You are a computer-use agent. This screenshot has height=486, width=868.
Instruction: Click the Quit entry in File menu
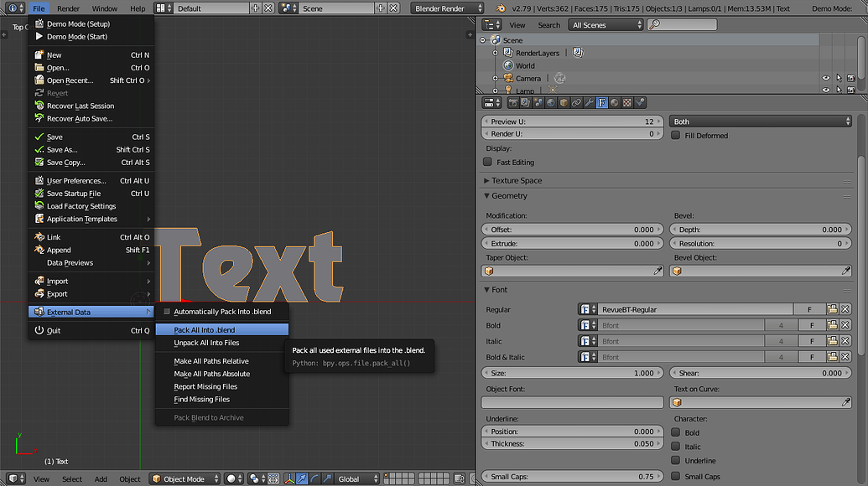pos(91,331)
